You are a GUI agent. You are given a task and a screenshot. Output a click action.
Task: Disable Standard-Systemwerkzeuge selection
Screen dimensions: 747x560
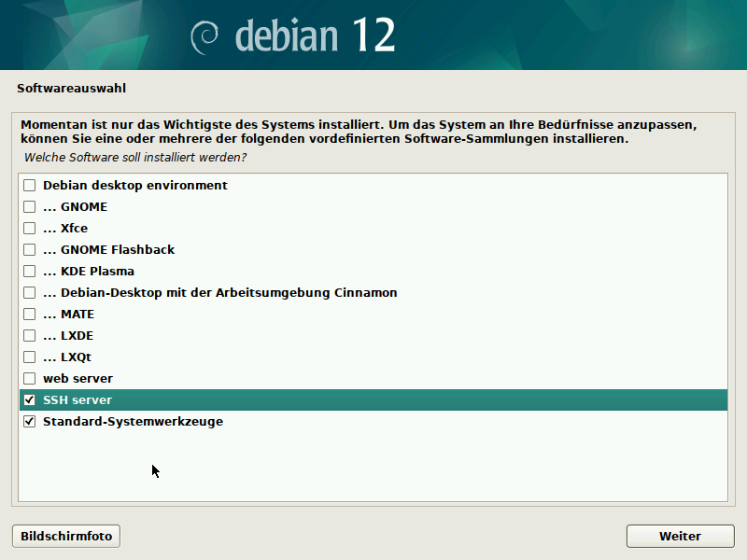point(29,421)
